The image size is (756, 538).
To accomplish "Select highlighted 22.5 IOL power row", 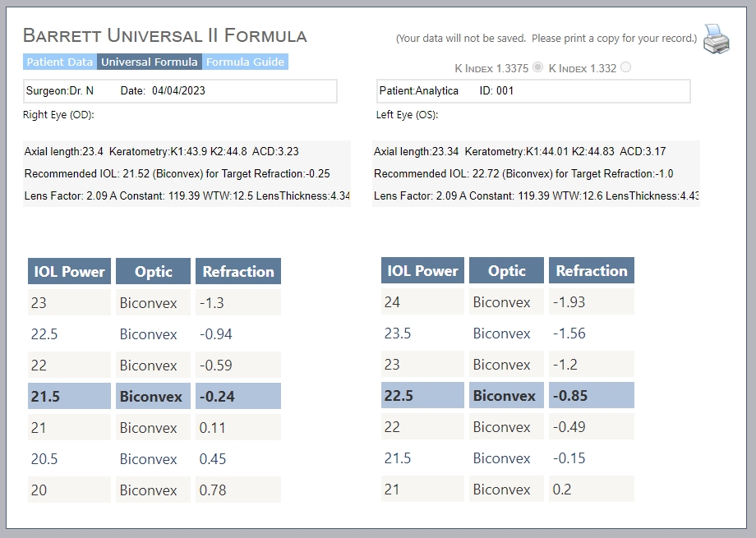I will tap(508, 395).
